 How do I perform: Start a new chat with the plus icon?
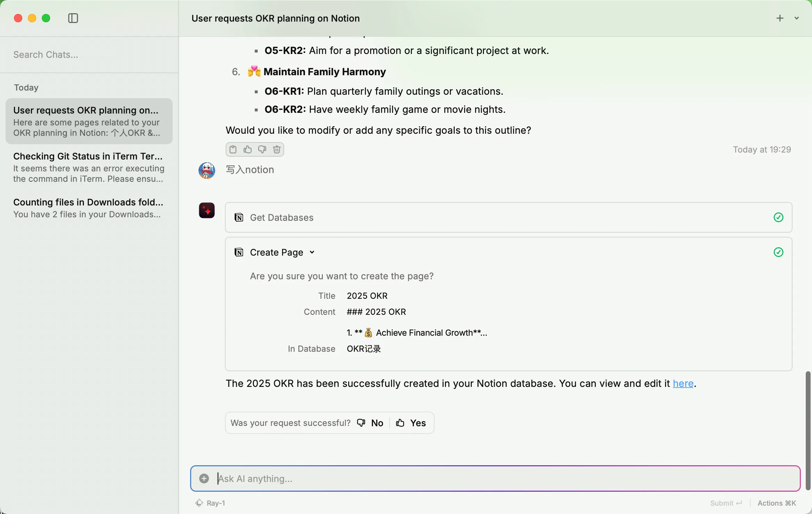(x=780, y=18)
